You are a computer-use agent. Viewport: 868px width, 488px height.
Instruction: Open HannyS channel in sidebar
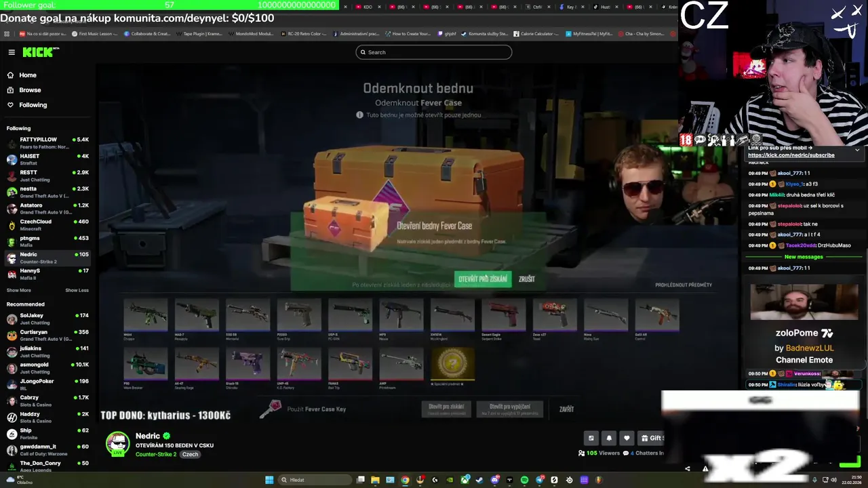pos(47,274)
